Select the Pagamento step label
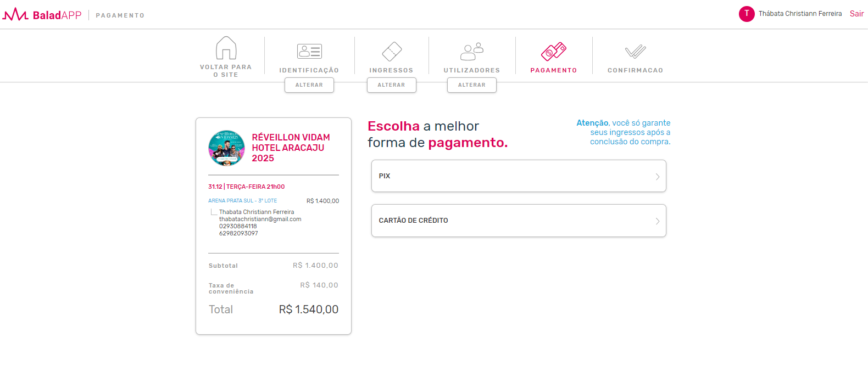The height and width of the screenshot is (383, 868). tap(554, 70)
